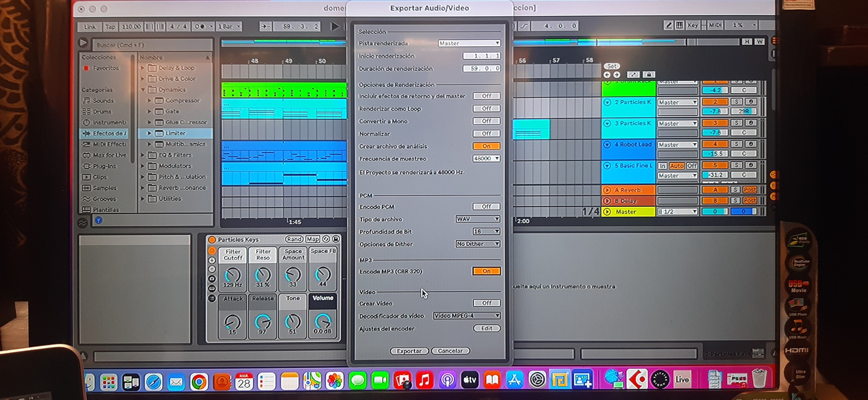Open Profundidad de Bit dropdown
868x400 pixels.
tap(486, 231)
